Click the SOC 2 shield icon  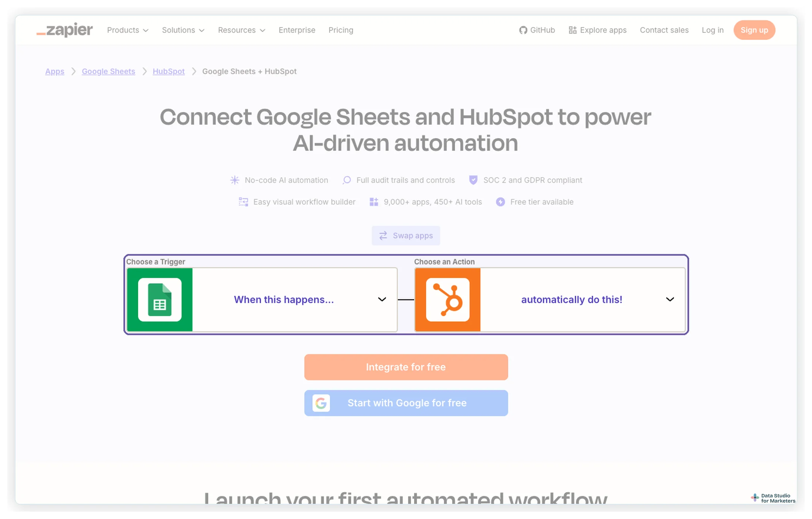coord(473,180)
